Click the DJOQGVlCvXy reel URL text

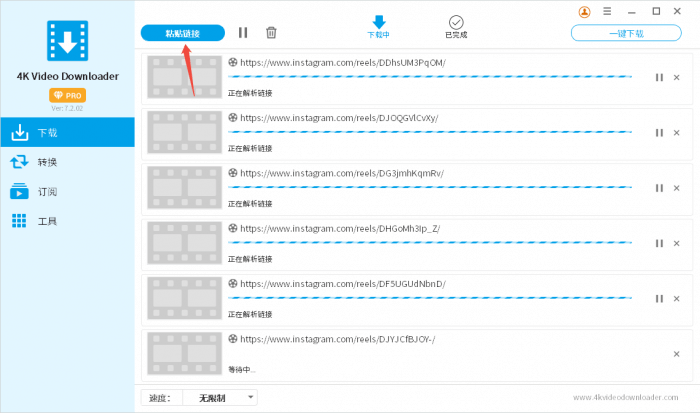tap(339, 118)
